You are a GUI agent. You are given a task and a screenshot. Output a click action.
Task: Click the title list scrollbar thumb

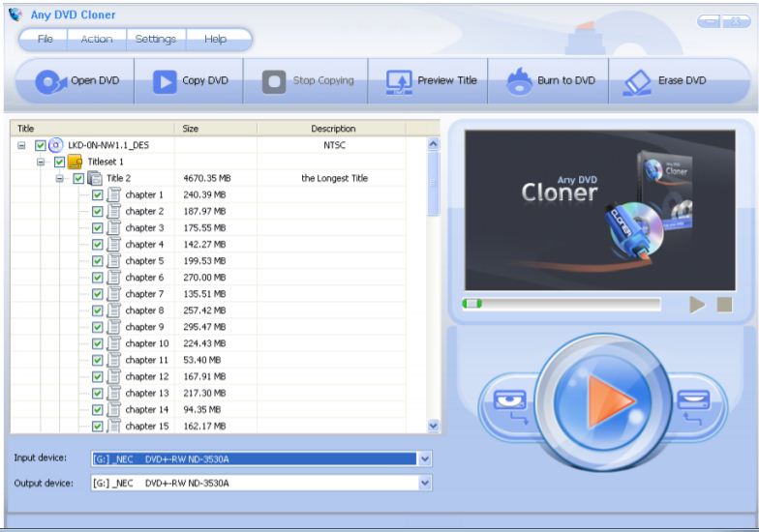[434, 184]
